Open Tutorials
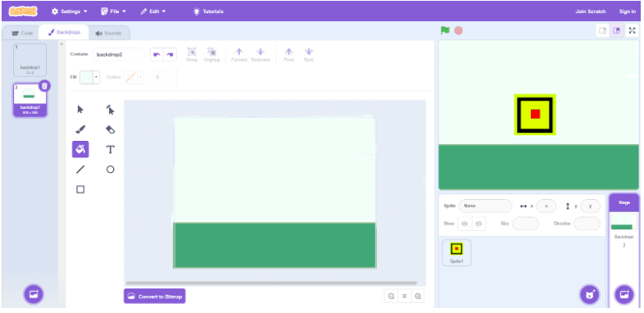 pos(208,11)
